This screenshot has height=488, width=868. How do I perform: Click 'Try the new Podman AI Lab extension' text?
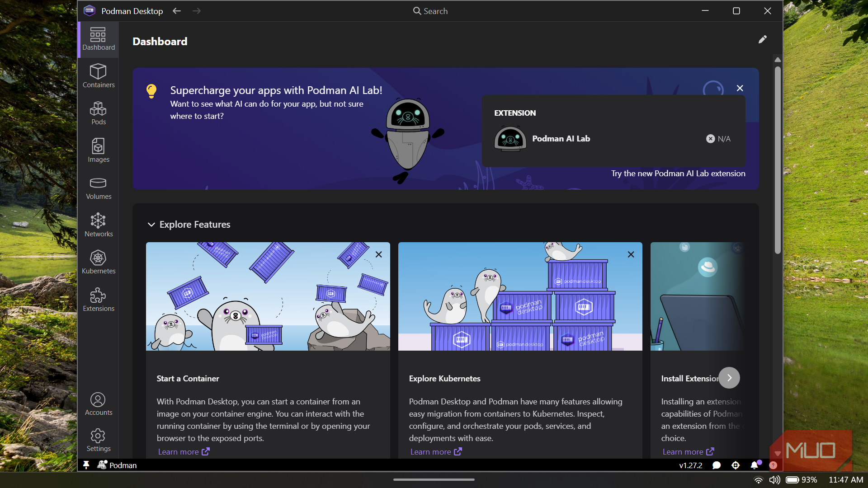tap(678, 174)
